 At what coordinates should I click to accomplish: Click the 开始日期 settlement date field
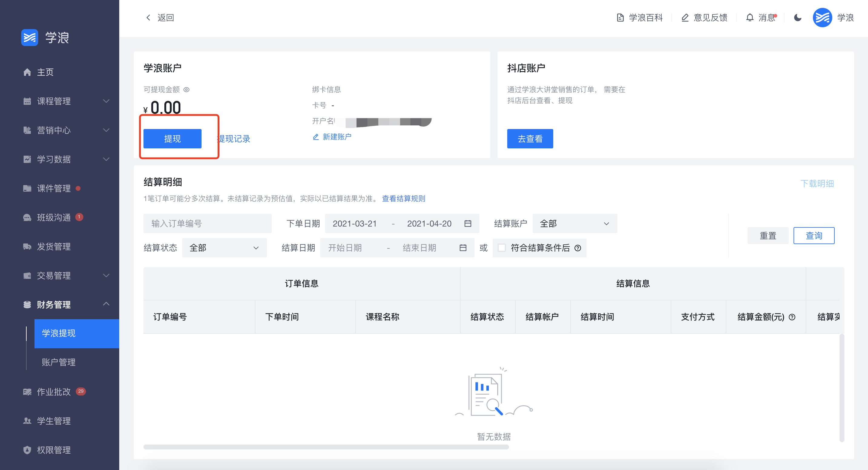click(x=345, y=248)
